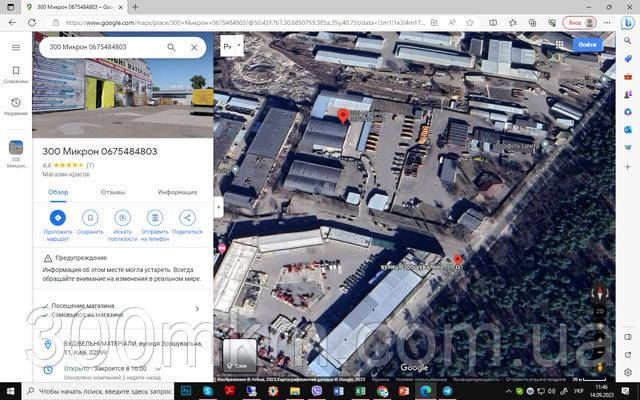Open Photoshop from the taskbar

click(186, 391)
